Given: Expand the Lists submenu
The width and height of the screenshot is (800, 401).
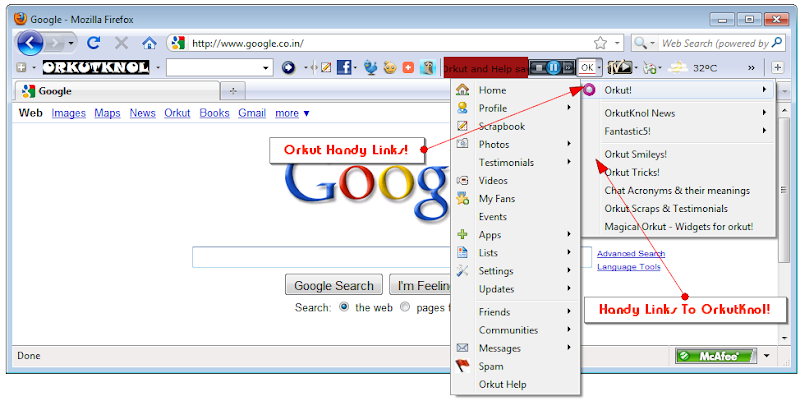Looking at the screenshot, I should [x=515, y=253].
